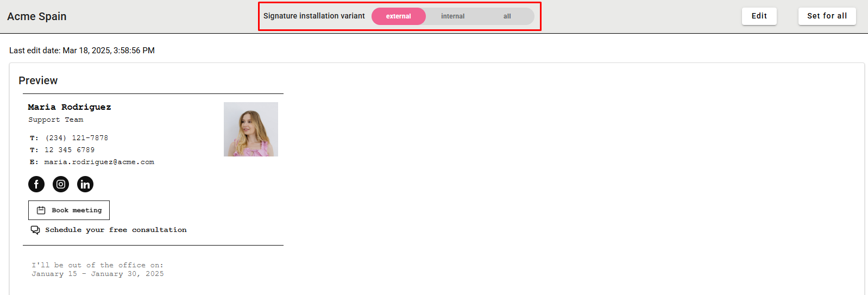Click the Preview heading

[x=38, y=80]
